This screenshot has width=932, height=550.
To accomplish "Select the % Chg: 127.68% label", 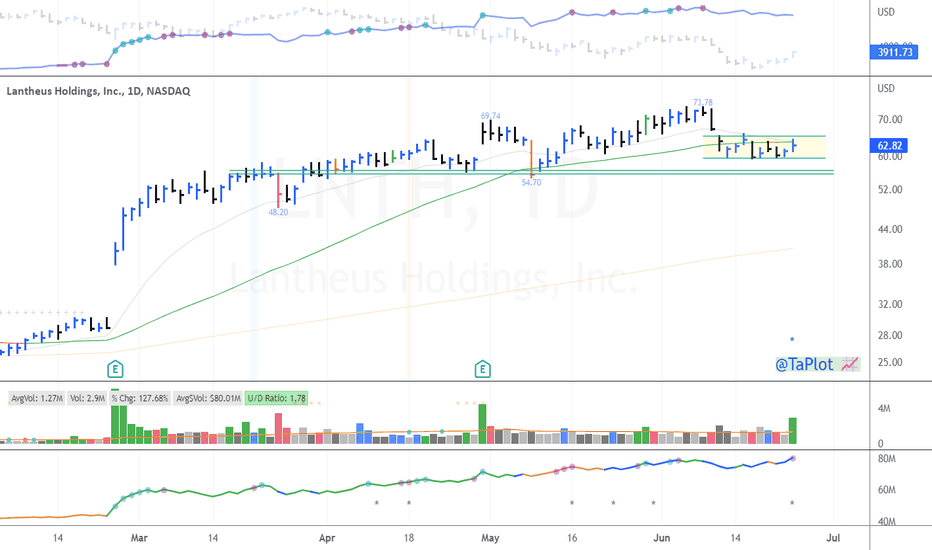I will coord(140,398).
